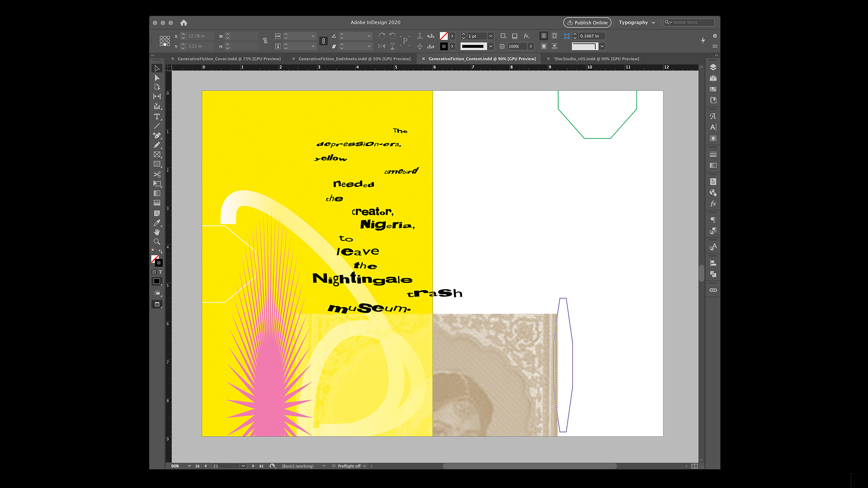The width and height of the screenshot is (868, 488).
Task: Toggle constrain proportions for scaling link
Action: (323, 41)
